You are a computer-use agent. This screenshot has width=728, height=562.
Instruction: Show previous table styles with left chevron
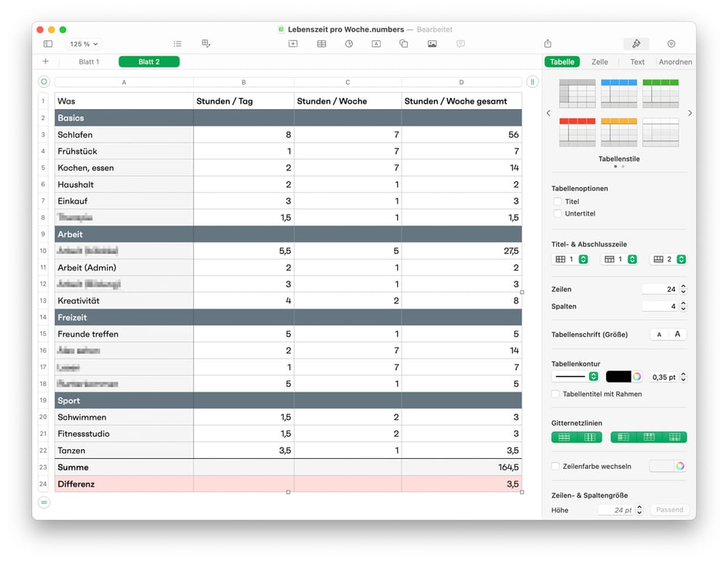click(548, 113)
